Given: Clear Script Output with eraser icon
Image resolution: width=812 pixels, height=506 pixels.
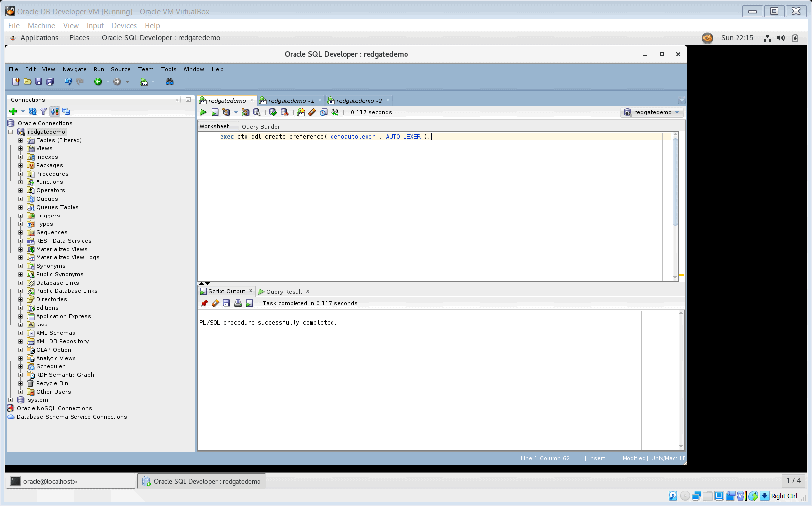Looking at the screenshot, I should pos(215,303).
